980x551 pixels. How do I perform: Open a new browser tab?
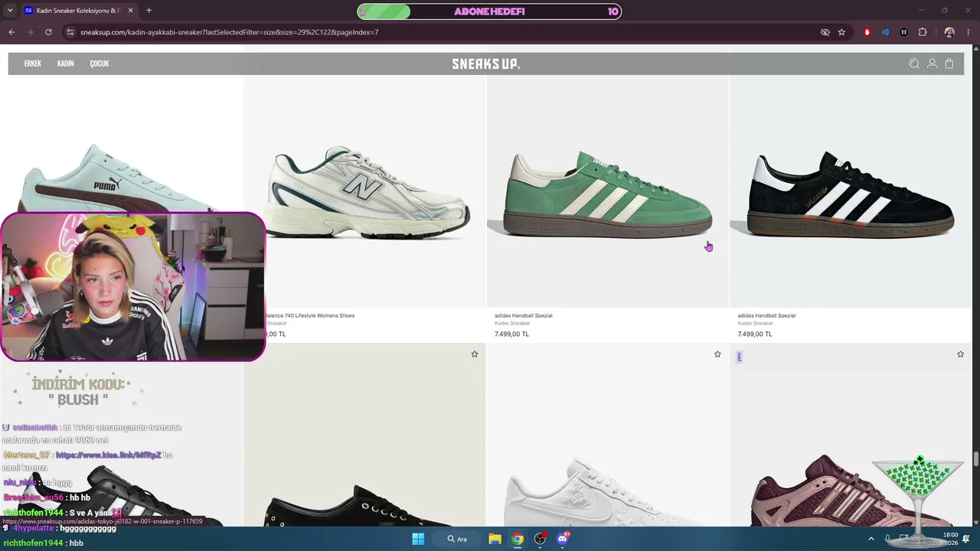click(x=149, y=11)
